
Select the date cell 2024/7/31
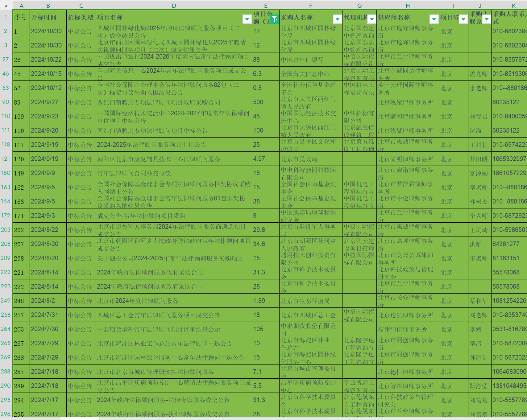pyautogui.click(x=48, y=315)
